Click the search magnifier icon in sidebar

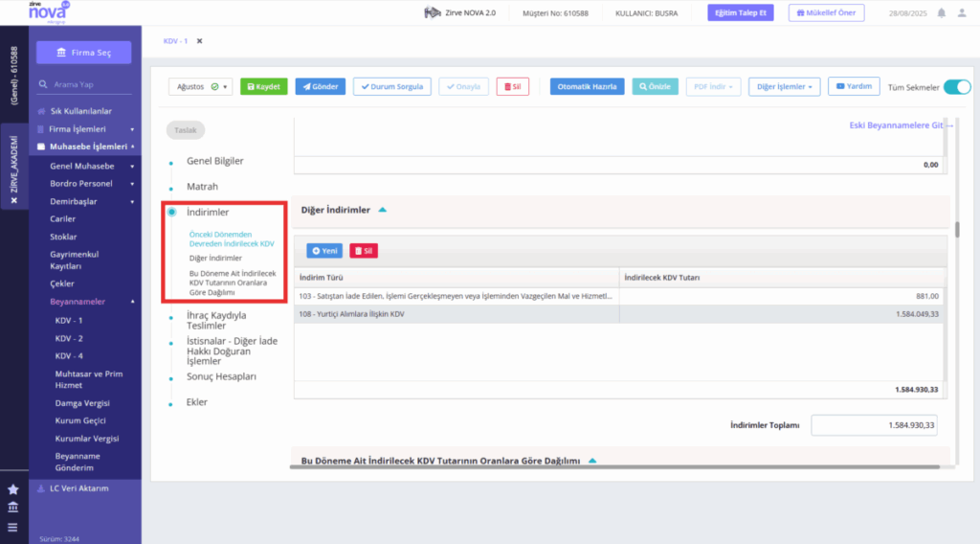[x=43, y=83]
